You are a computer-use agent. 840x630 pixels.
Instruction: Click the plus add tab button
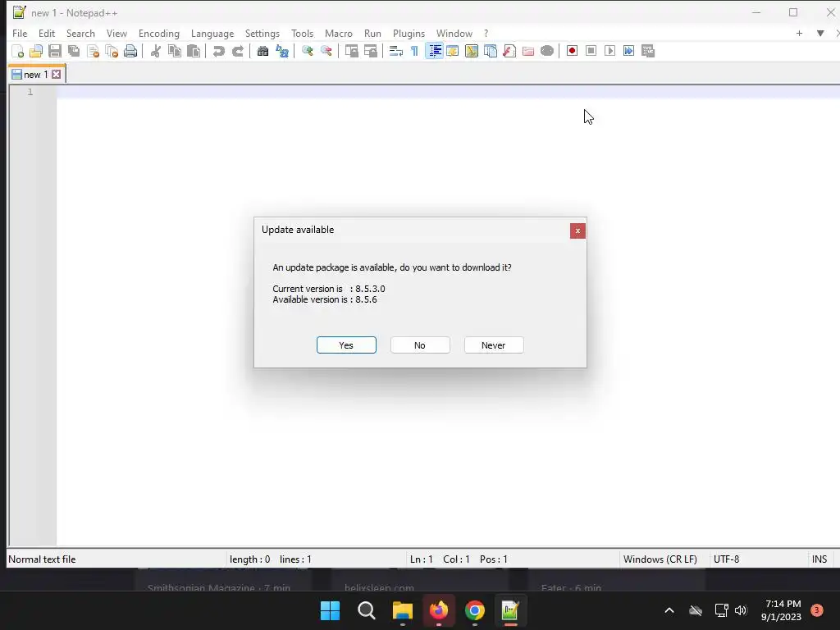click(x=799, y=33)
